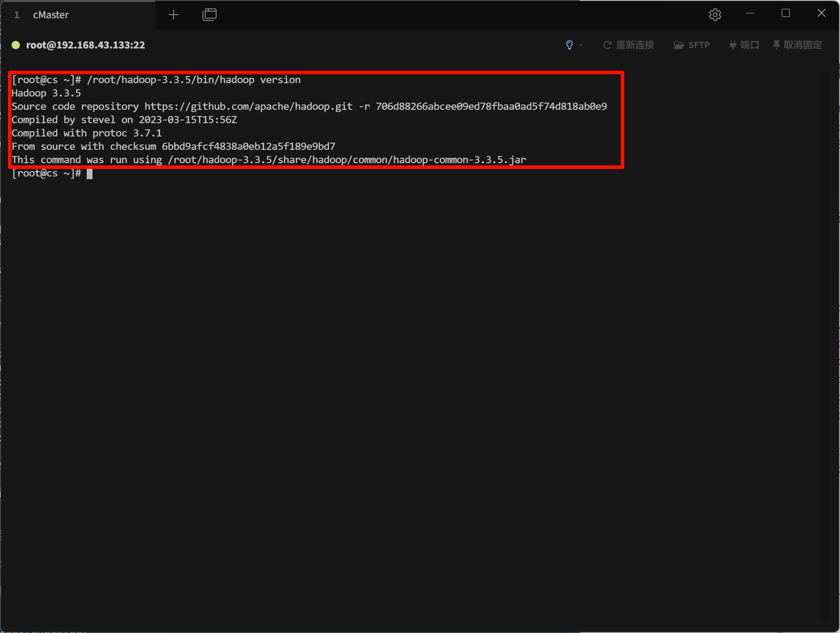Click the blue lightbulb hints icon
The image size is (840, 633).
[569, 45]
